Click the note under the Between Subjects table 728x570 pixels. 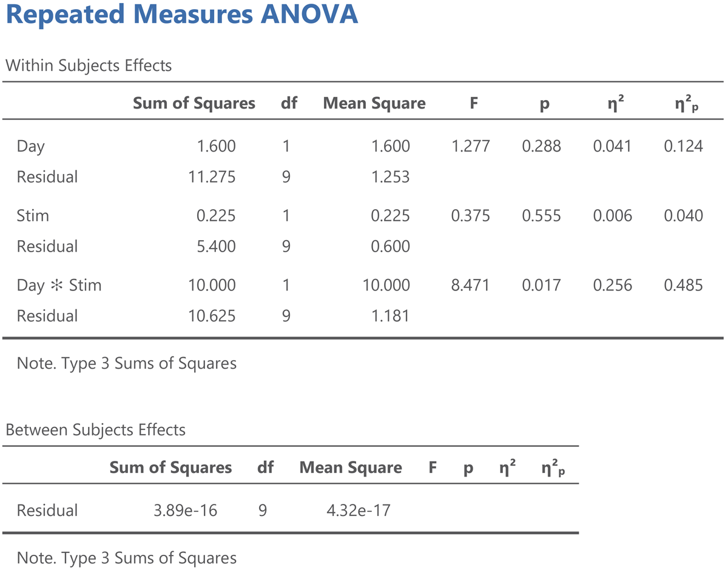pyautogui.click(x=126, y=558)
